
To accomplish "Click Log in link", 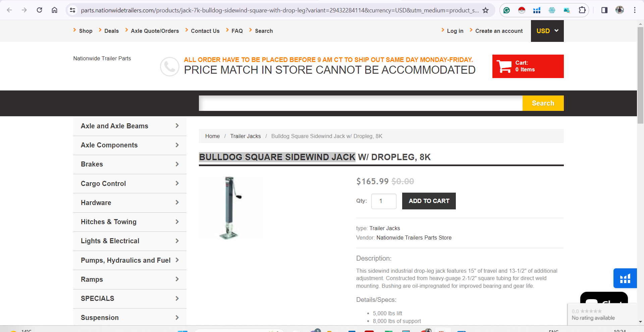I will pyautogui.click(x=455, y=31).
